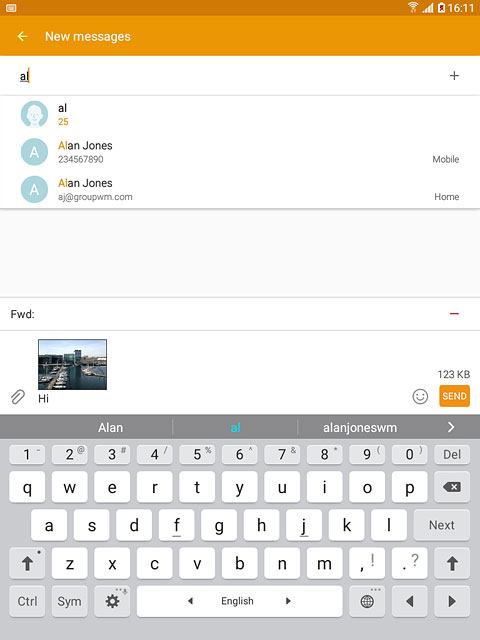This screenshot has height=640, width=480.
Task: Select Alan Jones Mobile contact suggestion
Action: point(240,152)
